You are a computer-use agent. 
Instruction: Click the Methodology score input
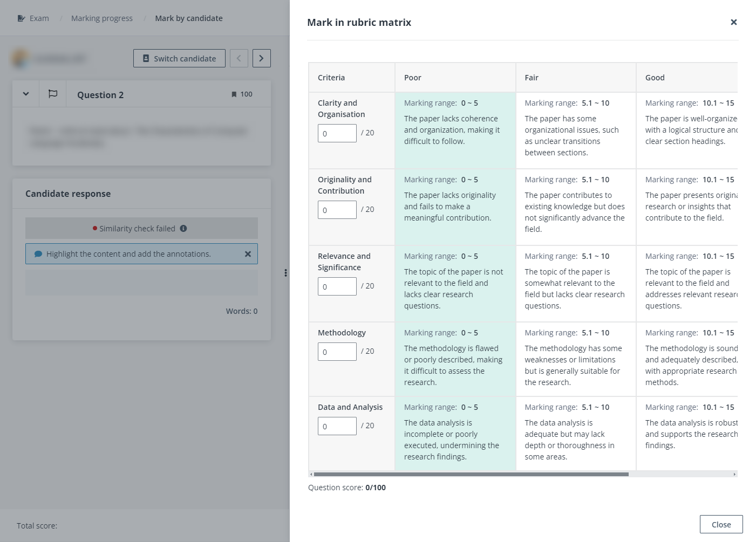337,352
